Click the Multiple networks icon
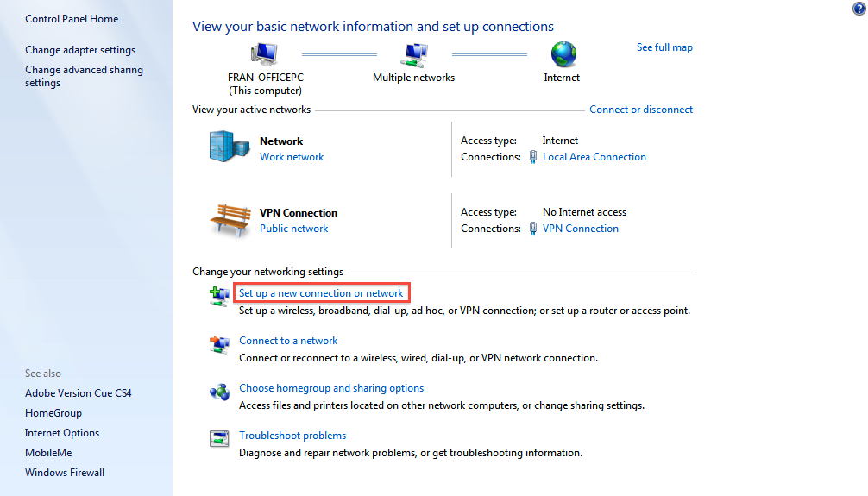This screenshot has width=868, height=496. click(413, 55)
